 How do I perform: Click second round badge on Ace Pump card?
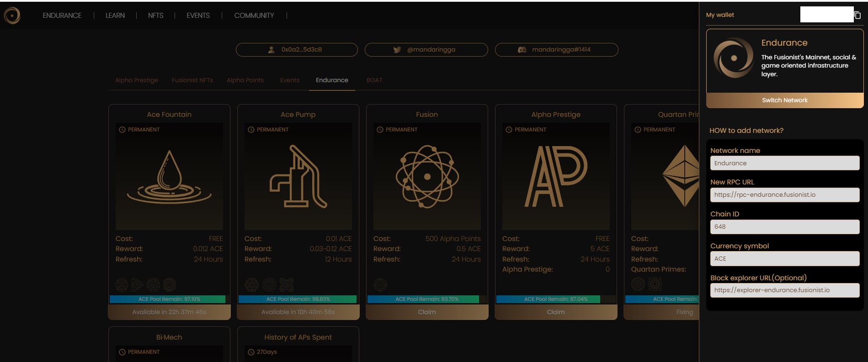click(x=269, y=285)
